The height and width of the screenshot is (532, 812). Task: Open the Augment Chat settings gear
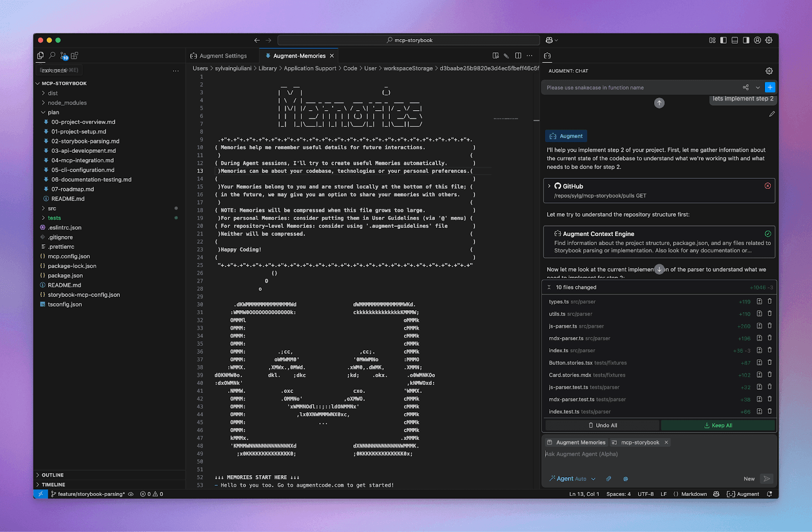pyautogui.click(x=769, y=71)
